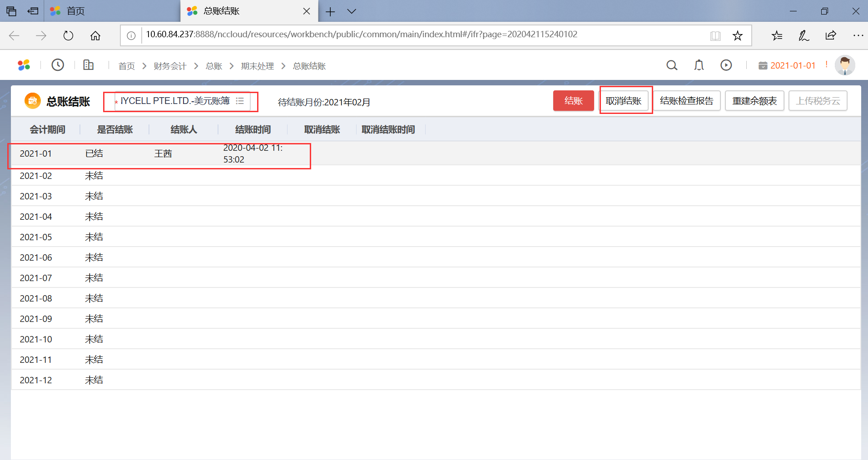868x460 pixels.
Task: Click the browser address bar URL
Action: tap(361, 35)
